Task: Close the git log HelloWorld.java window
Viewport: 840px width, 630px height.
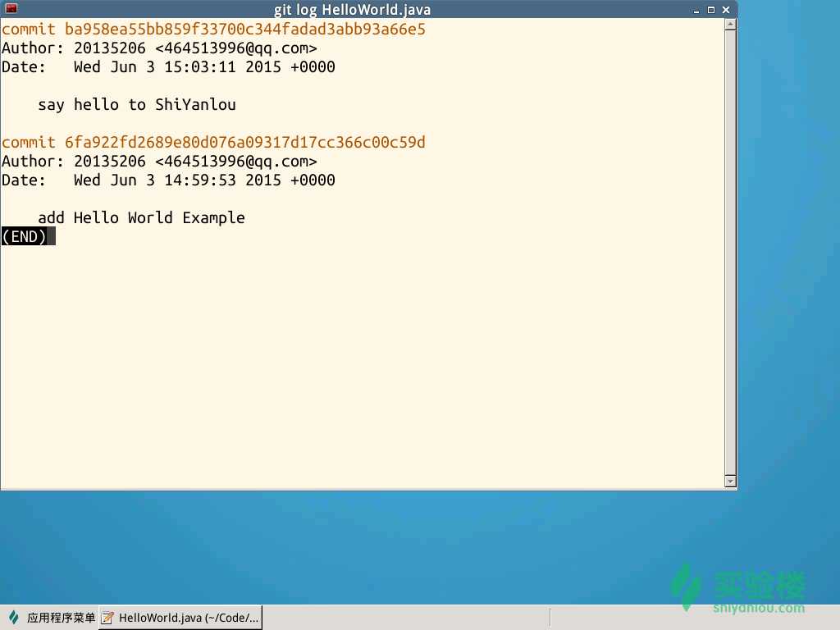Action: pos(726,10)
